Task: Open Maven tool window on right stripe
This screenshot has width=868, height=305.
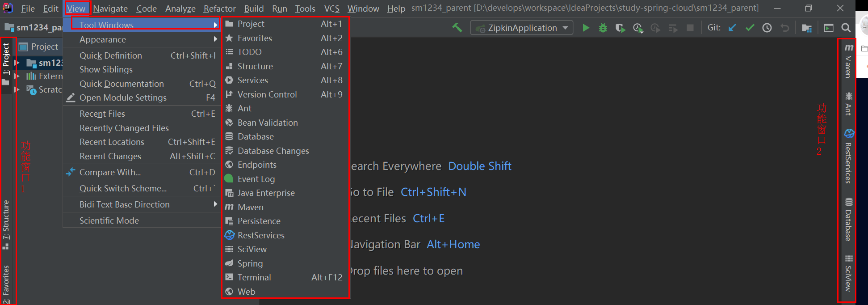Action: point(848,60)
